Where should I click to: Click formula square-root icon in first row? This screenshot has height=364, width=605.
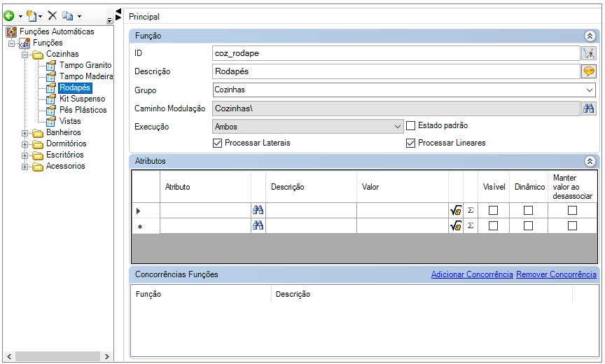456,211
